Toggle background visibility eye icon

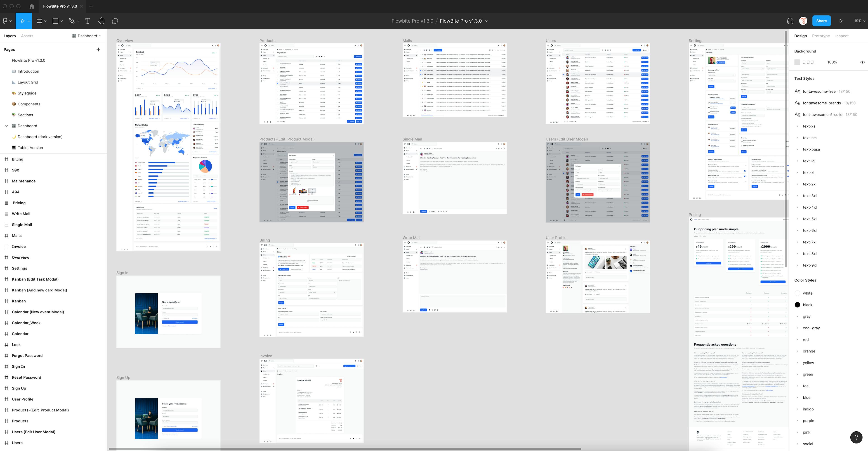862,62
